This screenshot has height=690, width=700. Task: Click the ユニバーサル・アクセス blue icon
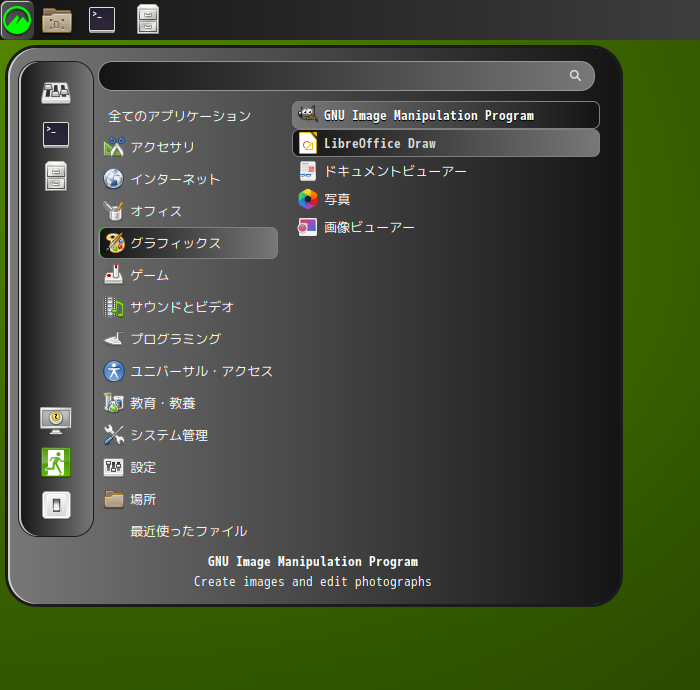[114, 371]
